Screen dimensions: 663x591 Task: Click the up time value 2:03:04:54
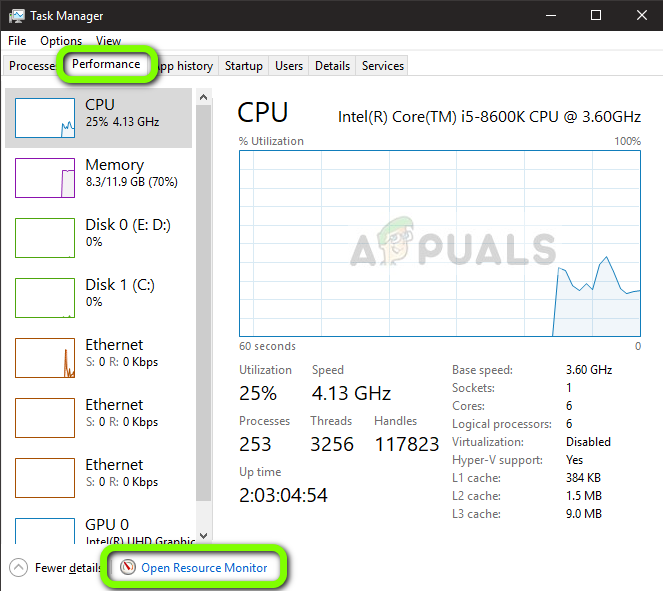point(283,495)
